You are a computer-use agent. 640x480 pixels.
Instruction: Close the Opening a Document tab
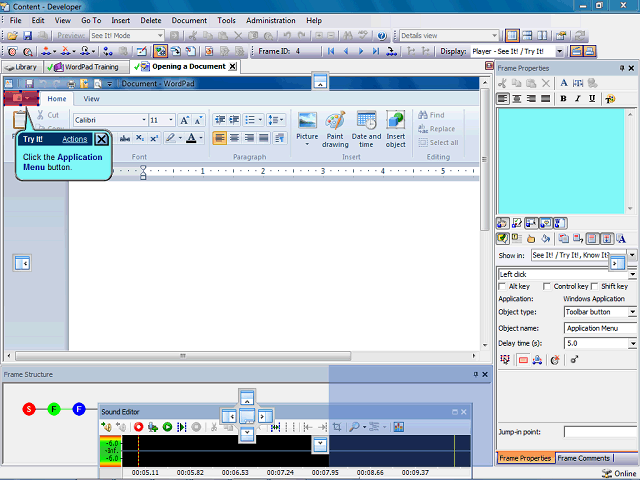click(233, 67)
